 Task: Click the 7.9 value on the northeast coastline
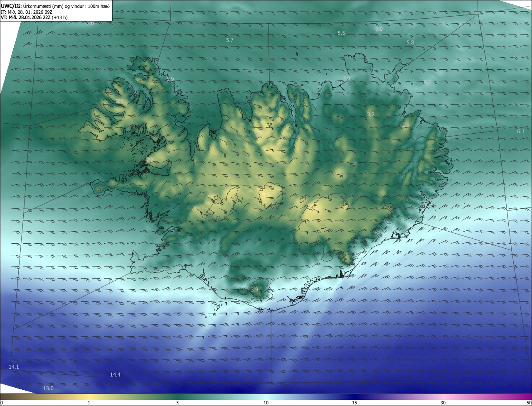coord(346,78)
